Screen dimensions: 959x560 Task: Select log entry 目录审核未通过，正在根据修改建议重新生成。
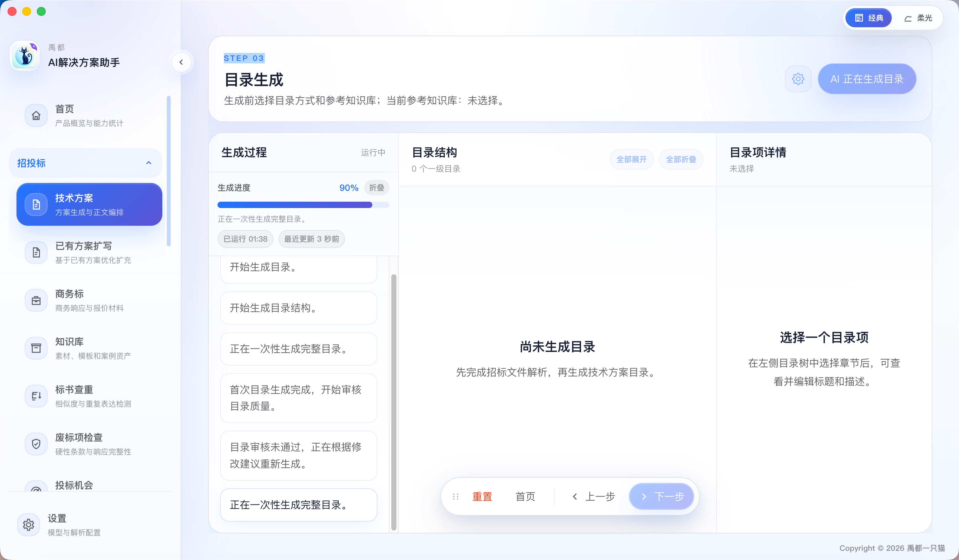(299, 455)
